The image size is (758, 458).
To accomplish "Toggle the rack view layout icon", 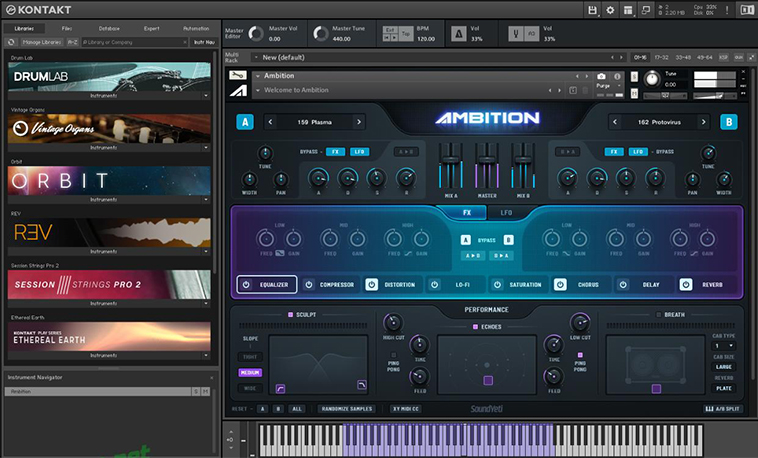I will [628, 10].
